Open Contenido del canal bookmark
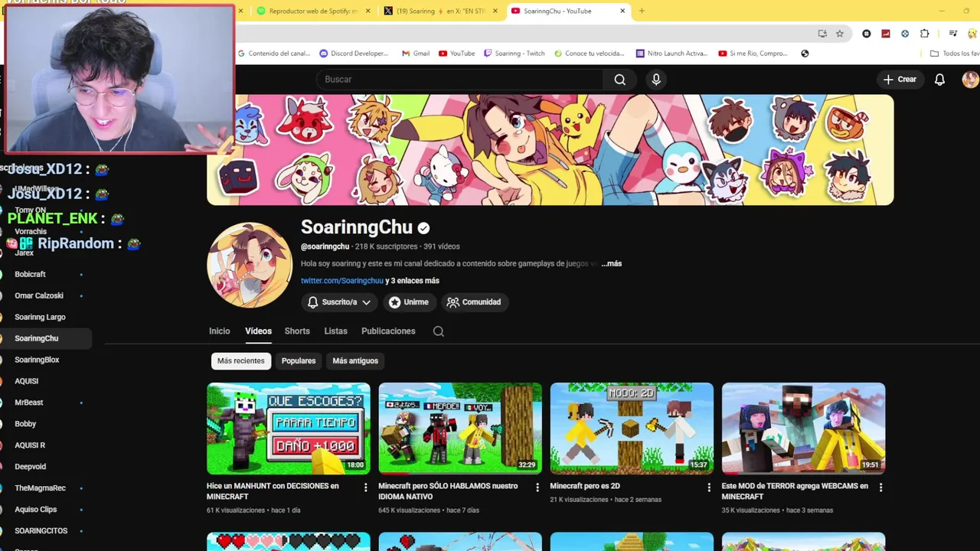Viewport: 980px width, 551px height. coord(273,54)
